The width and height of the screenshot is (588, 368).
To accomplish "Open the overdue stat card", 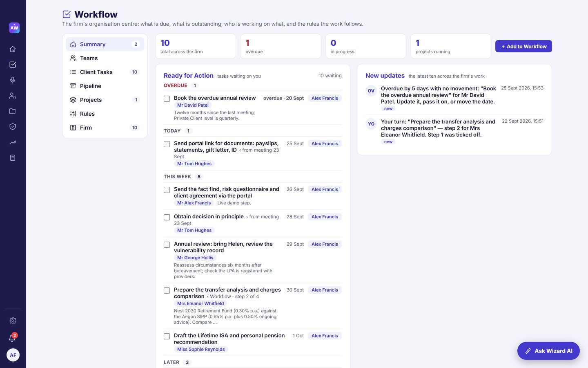I will point(281,46).
